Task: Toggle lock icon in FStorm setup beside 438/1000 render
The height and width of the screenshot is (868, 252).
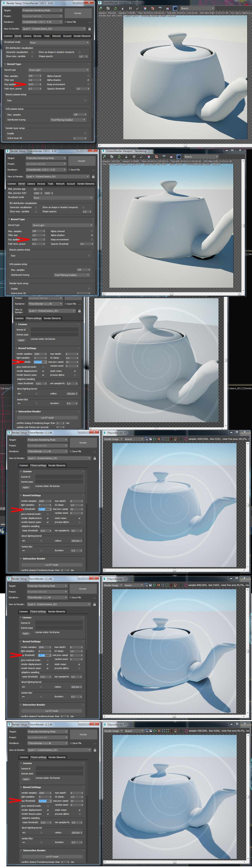Action: click(x=95, y=750)
